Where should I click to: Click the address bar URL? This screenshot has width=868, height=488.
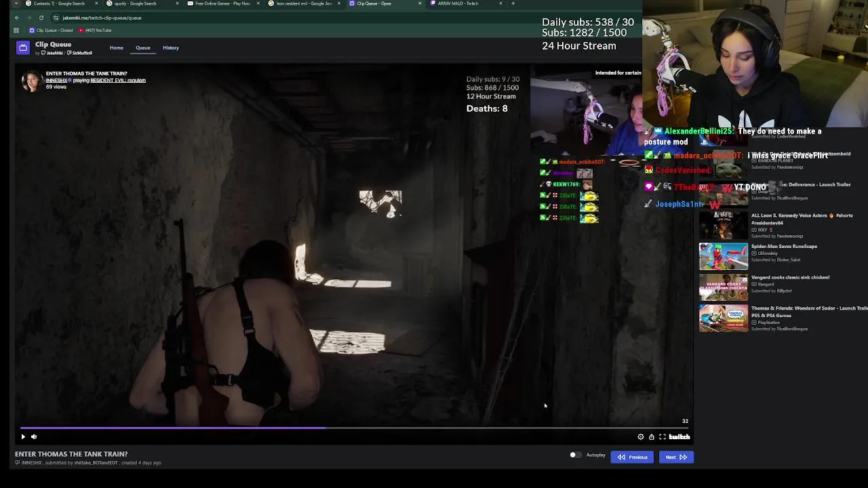click(x=102, y=18)
